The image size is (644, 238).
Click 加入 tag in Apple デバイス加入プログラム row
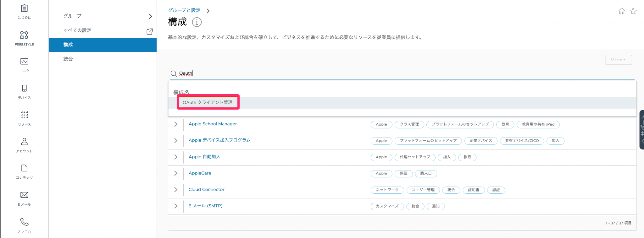[x=556, y=141]
